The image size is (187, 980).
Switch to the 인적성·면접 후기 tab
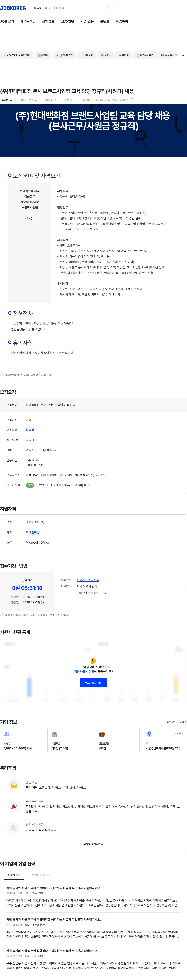[41, 875]
